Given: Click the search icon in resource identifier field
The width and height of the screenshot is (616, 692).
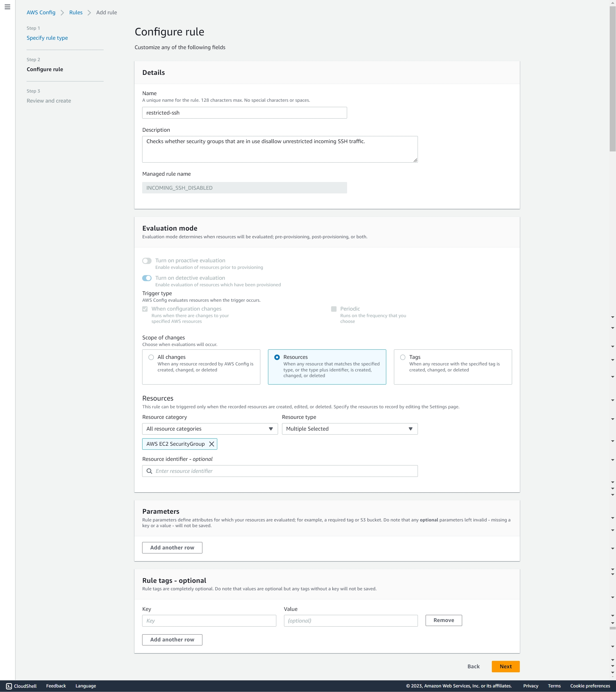Looking at the screenshot, I should [x=149, y=471].
